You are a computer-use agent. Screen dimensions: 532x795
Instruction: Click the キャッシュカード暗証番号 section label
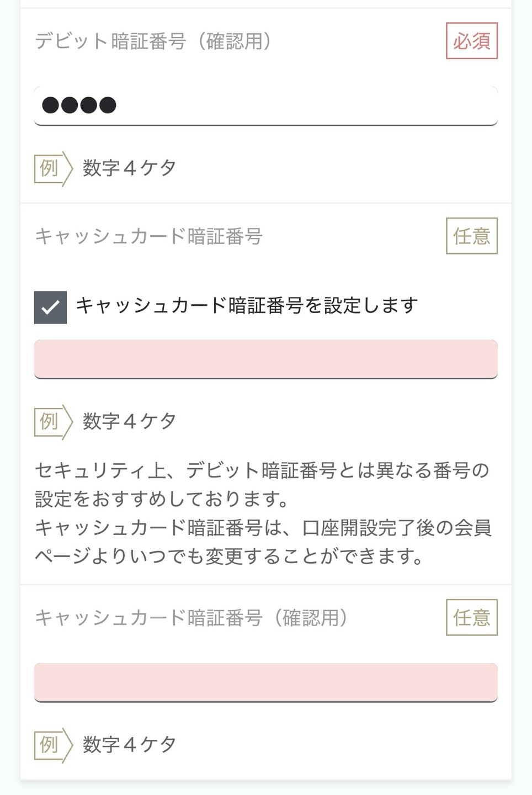click(148, 236)
